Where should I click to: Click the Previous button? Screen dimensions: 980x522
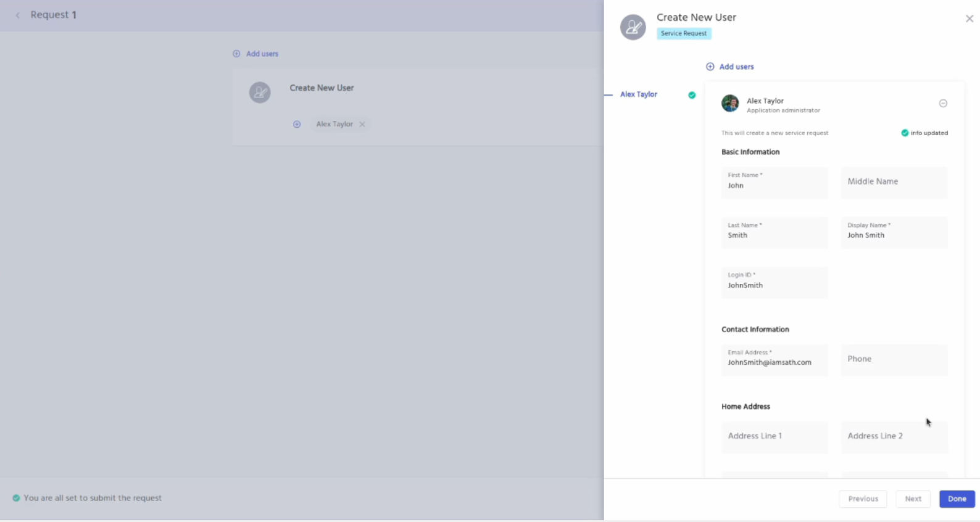point(862,499)
